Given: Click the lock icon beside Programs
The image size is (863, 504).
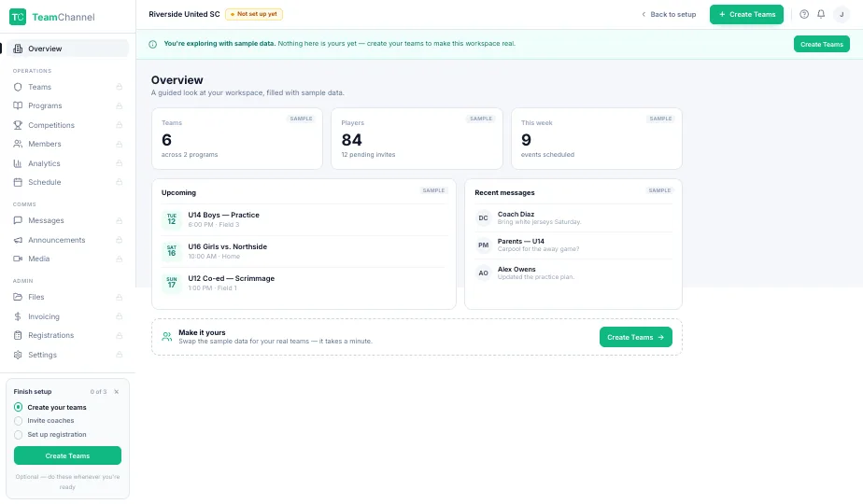Looking at the screenshot, I should click(x=119, y=105).
